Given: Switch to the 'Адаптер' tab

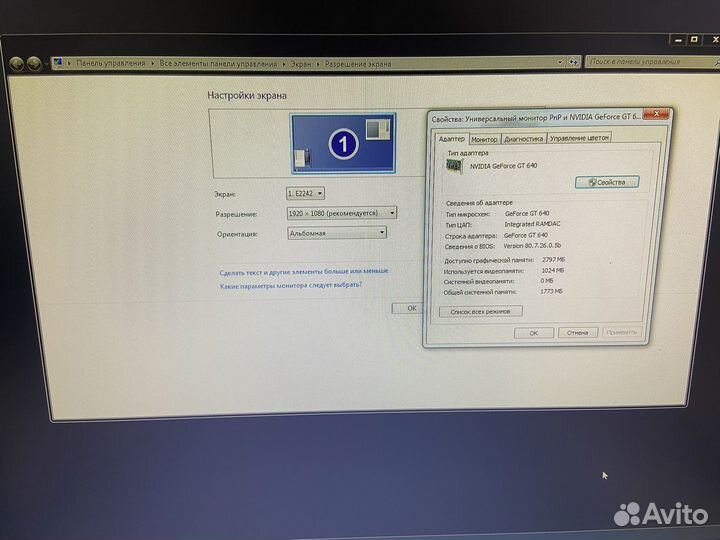Looking at the screenshot, I should tap(451, 139).
